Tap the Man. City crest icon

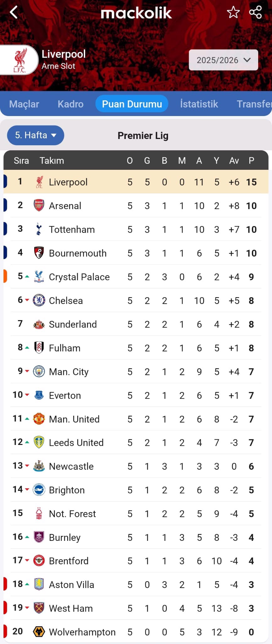click(x=39, y=371)
